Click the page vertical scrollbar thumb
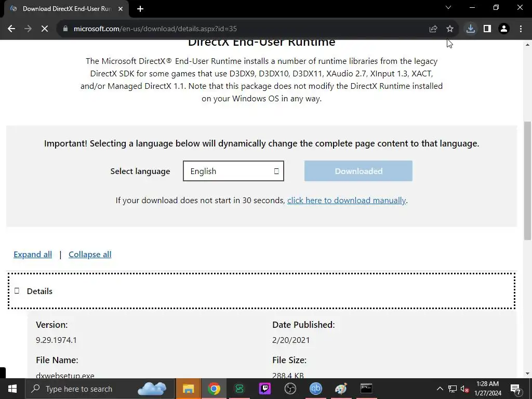This screenshot has width=532, height=399. pos(528,180)
